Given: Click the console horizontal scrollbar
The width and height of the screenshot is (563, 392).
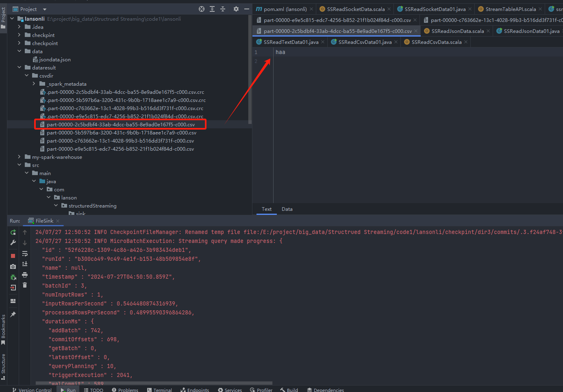Looking at the screenshot, I should (x=154, y=383).
